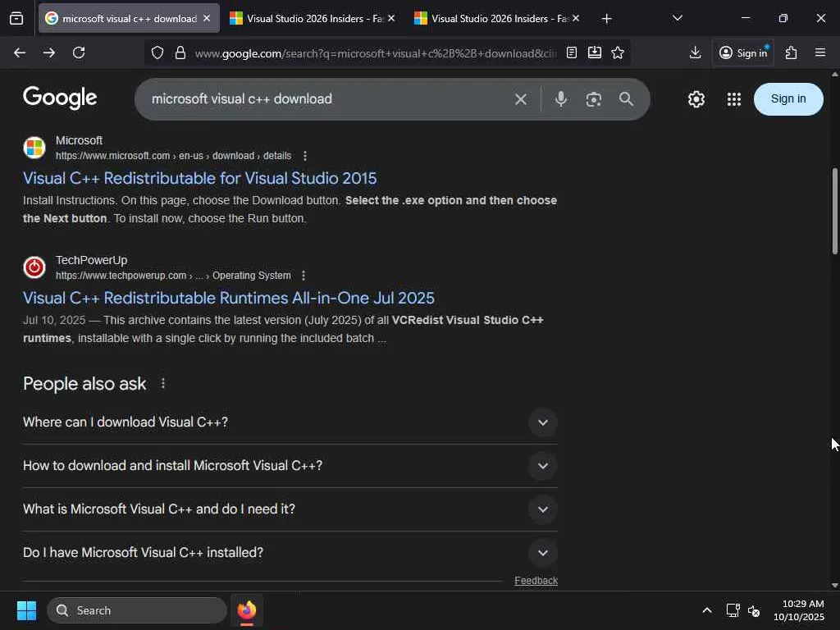Click in the Google search input field

[326, 99]
